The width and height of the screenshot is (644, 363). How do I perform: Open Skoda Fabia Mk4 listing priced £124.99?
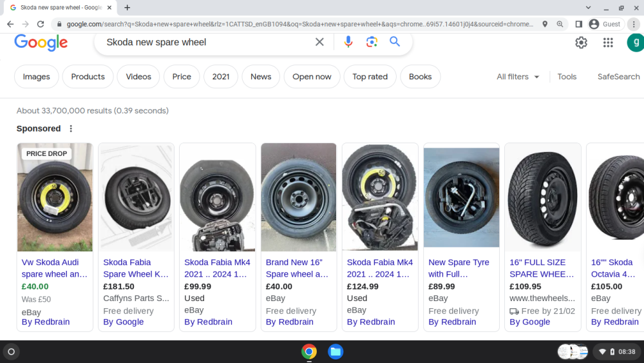[379, 268]
